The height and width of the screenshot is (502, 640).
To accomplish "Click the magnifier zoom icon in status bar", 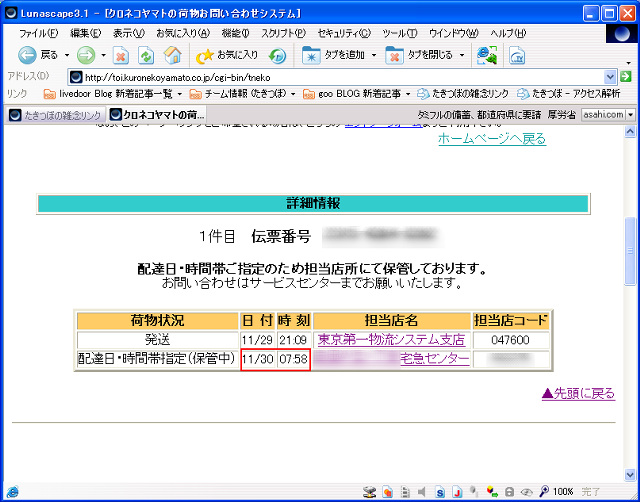I will point(543,492).
